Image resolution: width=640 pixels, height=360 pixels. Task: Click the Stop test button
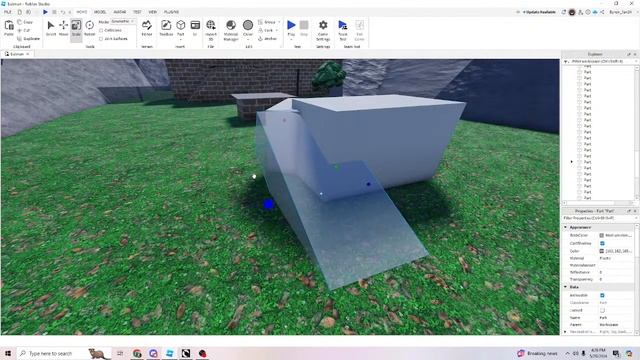(x=304, y=28)
